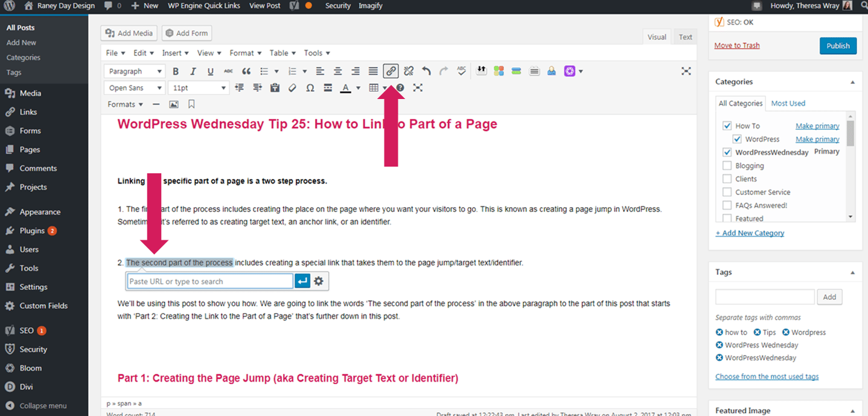Insert a bulleted list

point(264,71)
